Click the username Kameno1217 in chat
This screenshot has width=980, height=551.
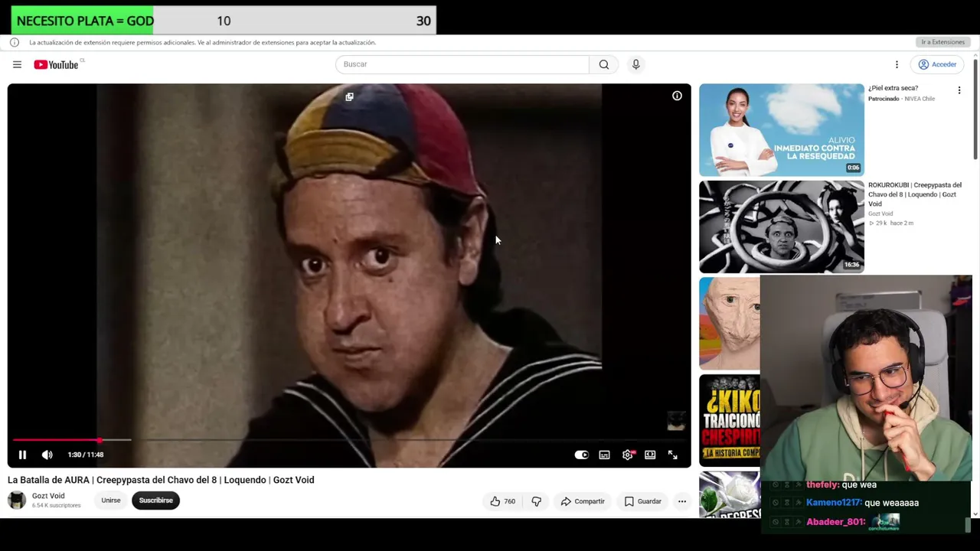(x=834, y=503)
